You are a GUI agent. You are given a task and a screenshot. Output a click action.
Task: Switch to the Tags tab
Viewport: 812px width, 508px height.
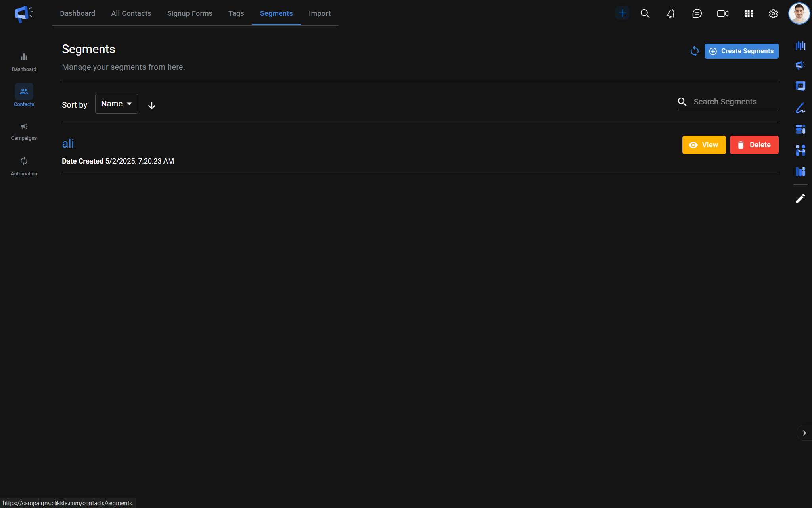236,13
